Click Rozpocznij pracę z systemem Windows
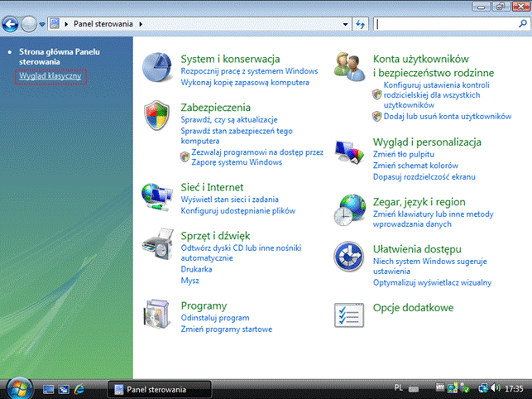The height and width of the screenshot is (399, 532). click(x=249, y=71)
